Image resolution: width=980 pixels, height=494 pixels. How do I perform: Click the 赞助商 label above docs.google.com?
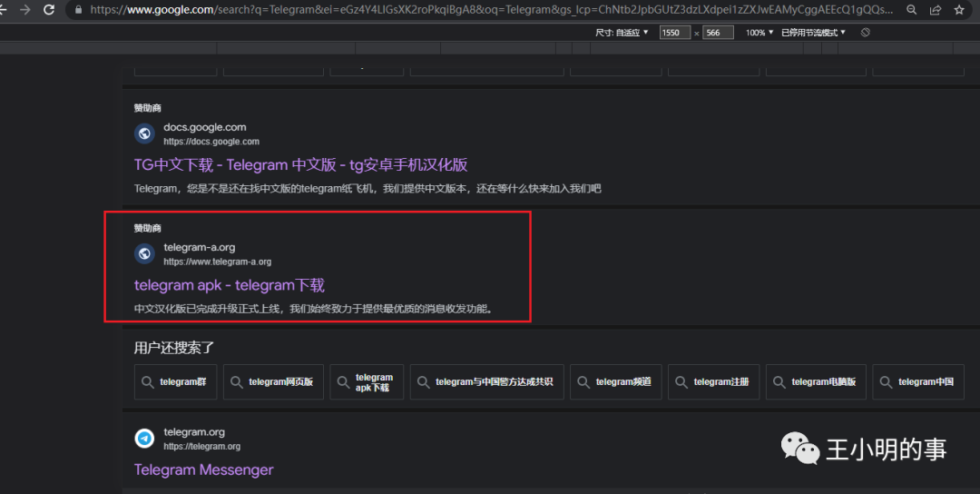(x=148, y=108)
